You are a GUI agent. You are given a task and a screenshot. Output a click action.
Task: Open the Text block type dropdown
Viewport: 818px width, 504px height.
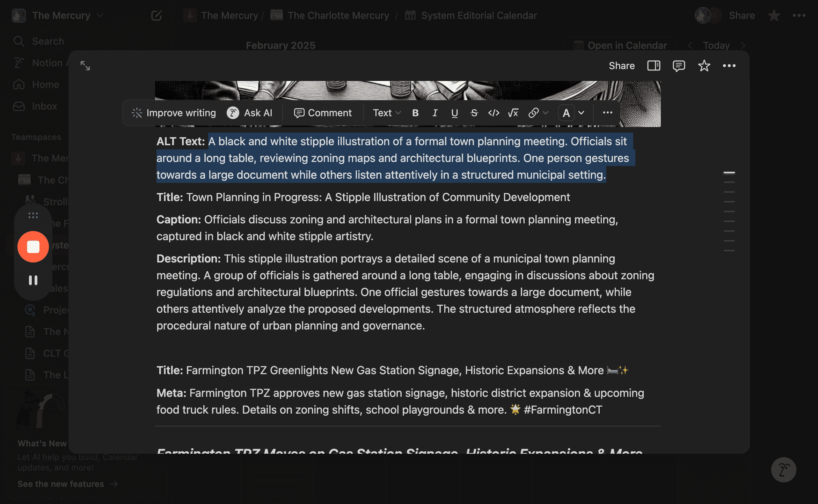[386, 113]
